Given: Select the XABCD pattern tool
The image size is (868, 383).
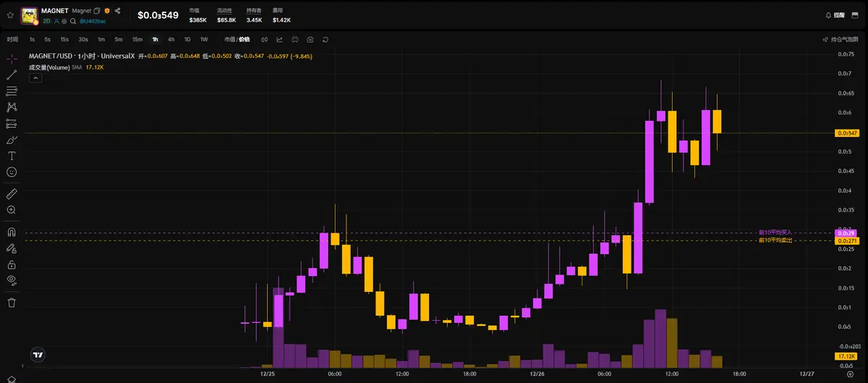Looking at the screenshot, I should coord(12,107).
